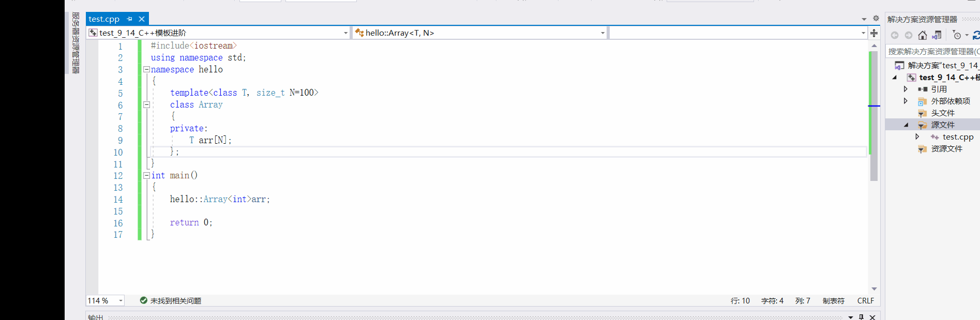Click the 解决方案资源管理器 panel title
Screen dimensions: 980x320
point(922,19)
